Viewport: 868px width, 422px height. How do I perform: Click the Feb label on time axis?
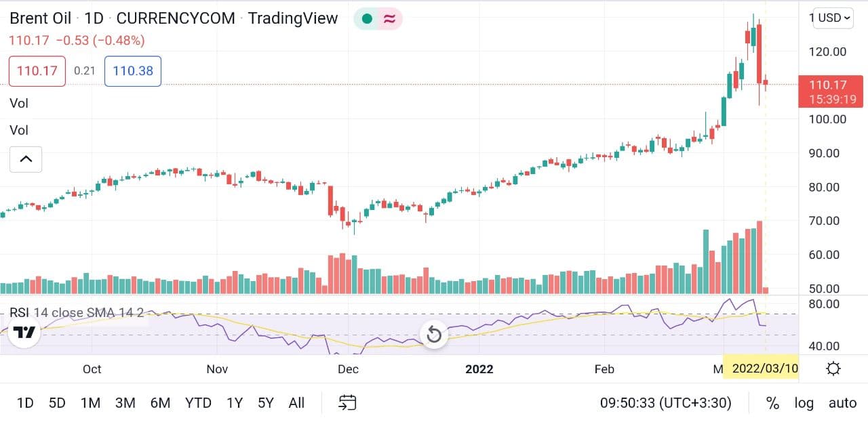(604, 369)
